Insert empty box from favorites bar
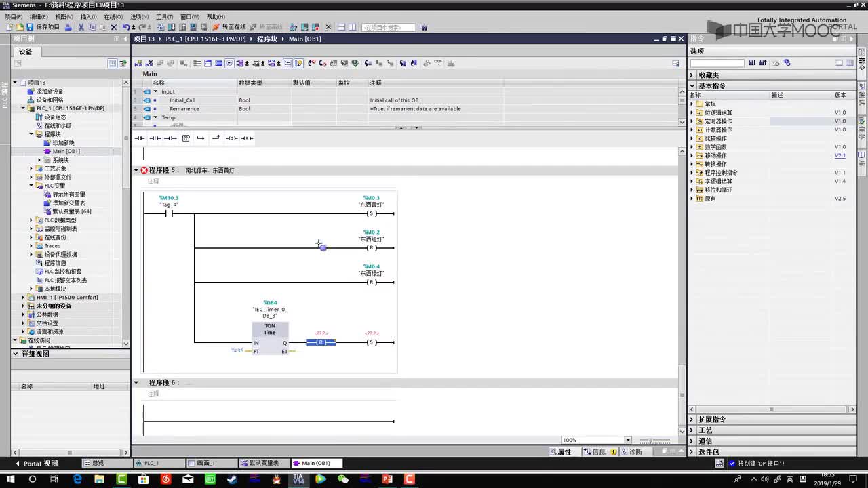The image size is (868, 488). (x=185, y=138)
